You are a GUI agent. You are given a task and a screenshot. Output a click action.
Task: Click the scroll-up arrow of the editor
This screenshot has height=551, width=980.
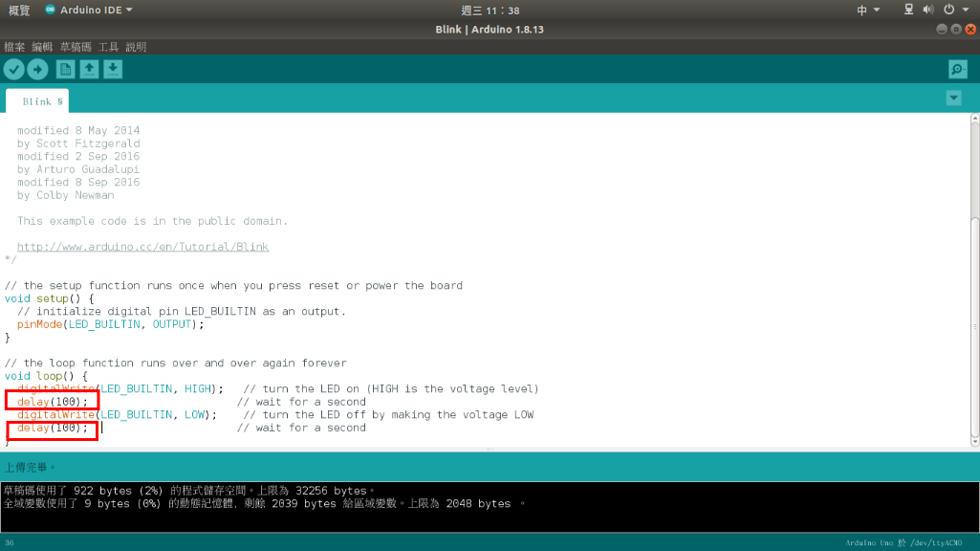975,119
